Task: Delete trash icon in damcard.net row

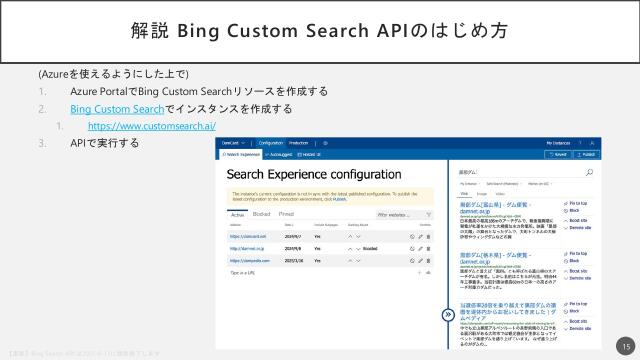Action: tap(428, 237)
